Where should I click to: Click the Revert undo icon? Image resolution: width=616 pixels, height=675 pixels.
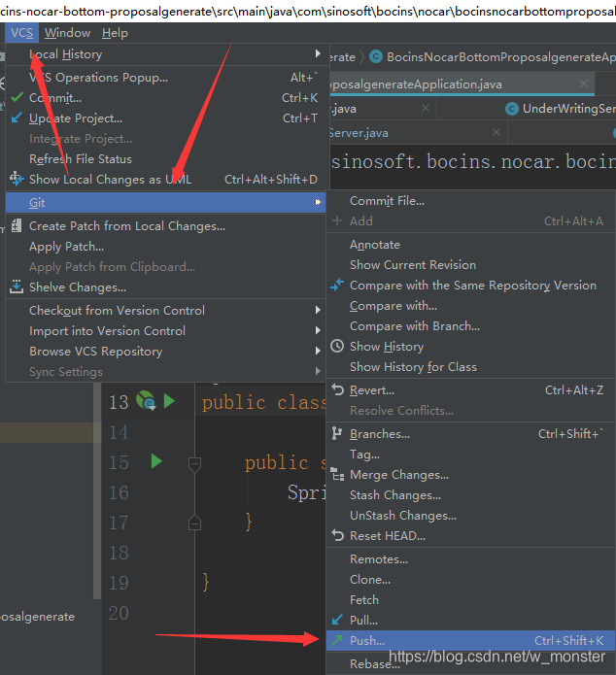pyautogui.click(x=338, y=389)
